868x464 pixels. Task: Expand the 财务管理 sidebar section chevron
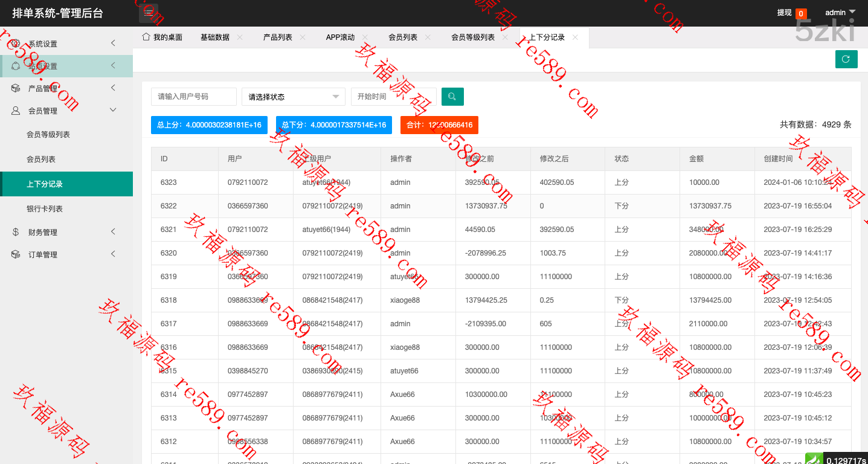tap(113, 232)
